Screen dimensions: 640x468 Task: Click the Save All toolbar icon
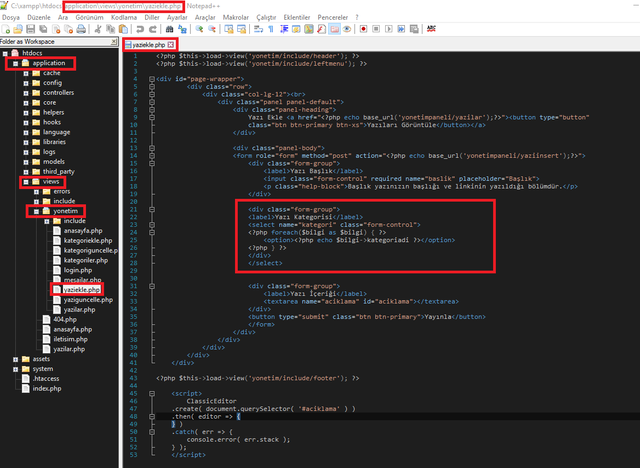pos(43,29)
